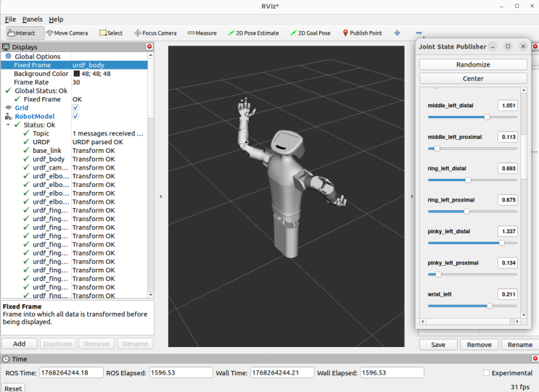Click the Background Color swatch
The width and height of the screenshot is (539, 392).
pos(76,73)
